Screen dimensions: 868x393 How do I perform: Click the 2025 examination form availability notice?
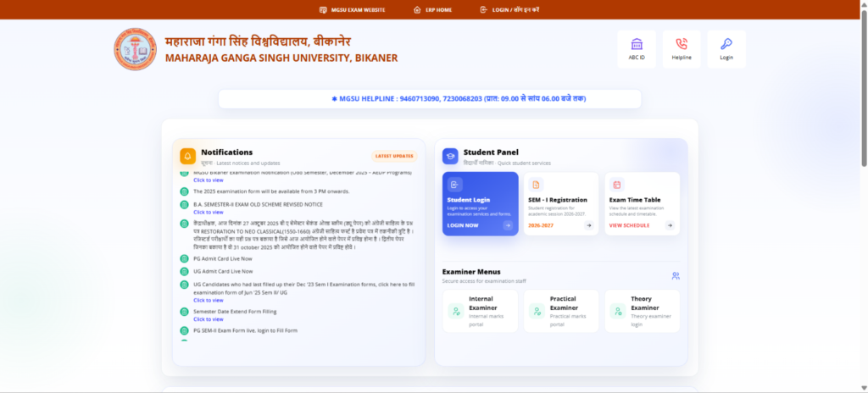tap(271, 191)
